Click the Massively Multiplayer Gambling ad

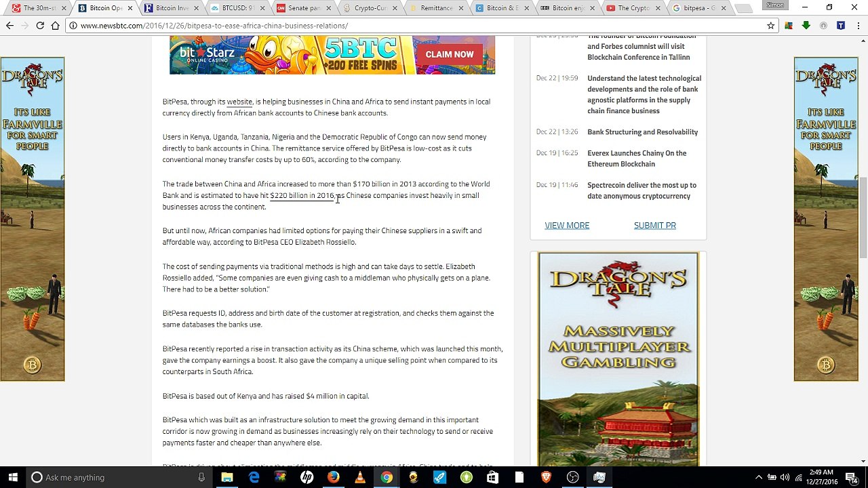618,359
